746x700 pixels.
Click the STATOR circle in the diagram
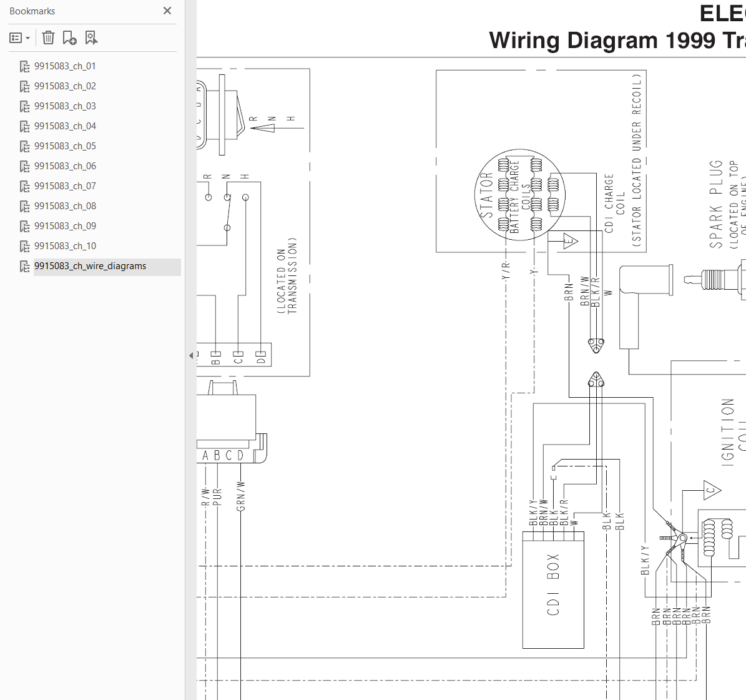pos(520,195)
